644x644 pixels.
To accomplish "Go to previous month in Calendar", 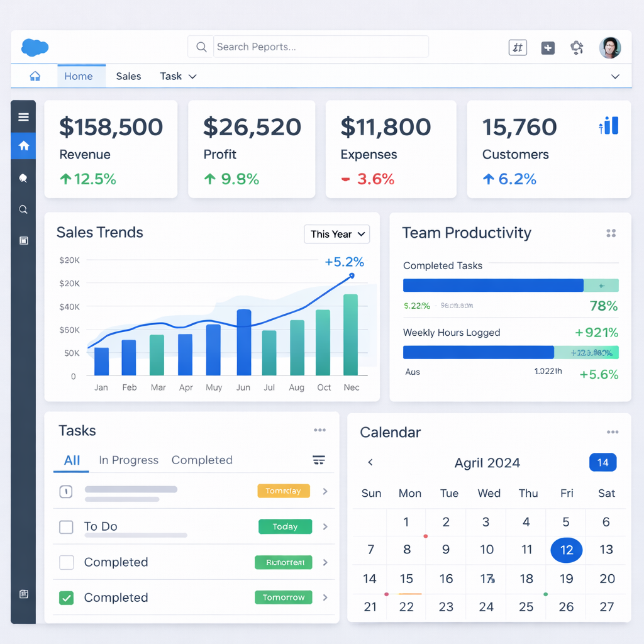I will click(x=370, y=463).
